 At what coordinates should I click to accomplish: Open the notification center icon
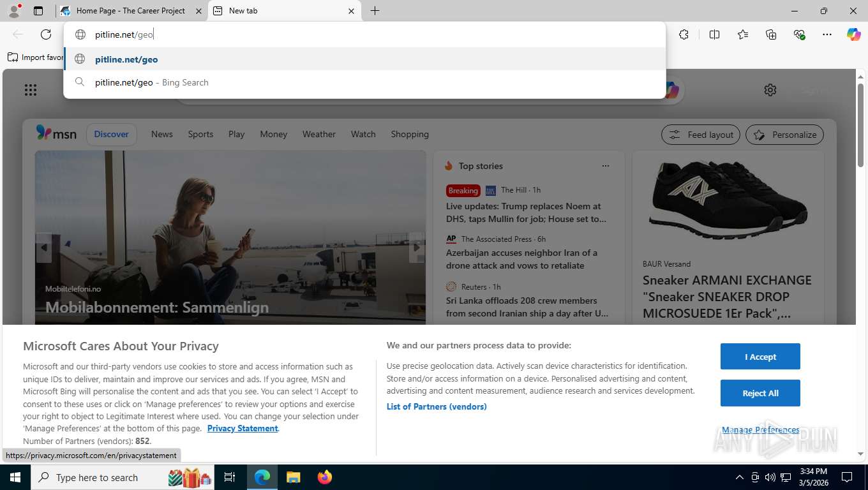pyautogui.click(x=847, y=477)
